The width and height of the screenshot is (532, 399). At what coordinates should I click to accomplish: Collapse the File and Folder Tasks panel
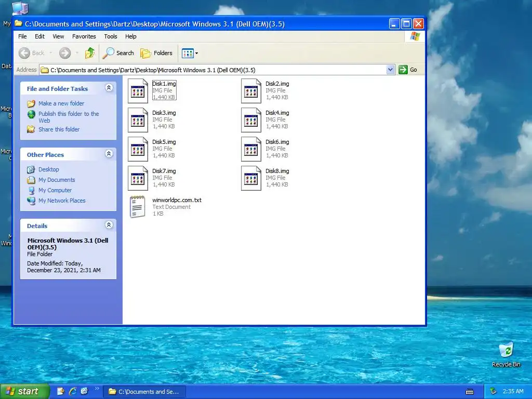(x=109, y=88)
